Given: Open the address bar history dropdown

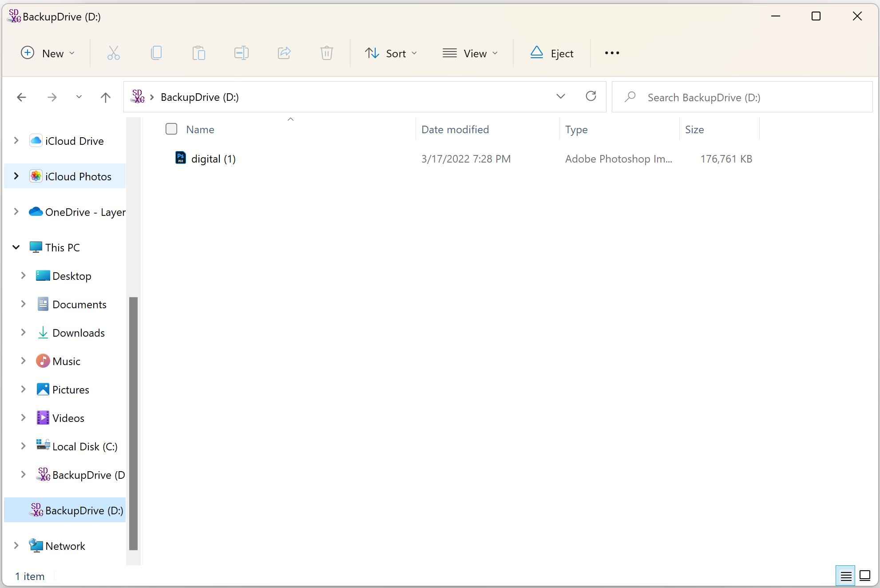Looking at the screenshot, I should click(561, 96).
